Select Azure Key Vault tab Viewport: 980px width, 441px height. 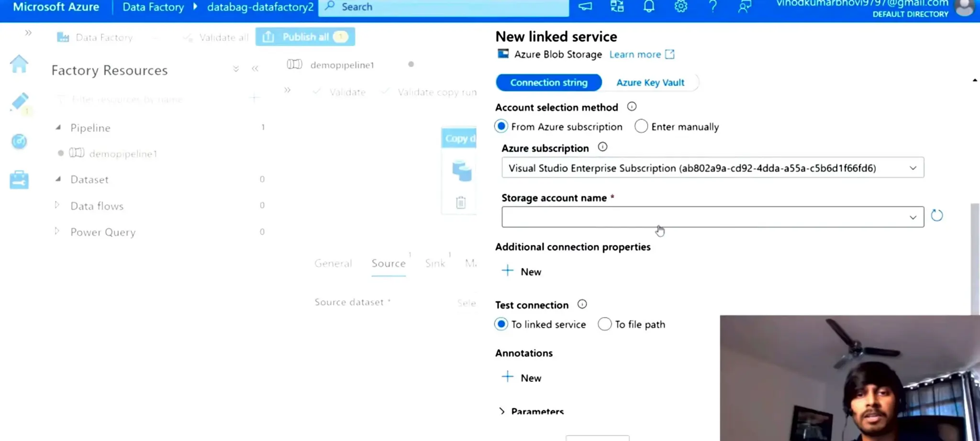(650, 82)
